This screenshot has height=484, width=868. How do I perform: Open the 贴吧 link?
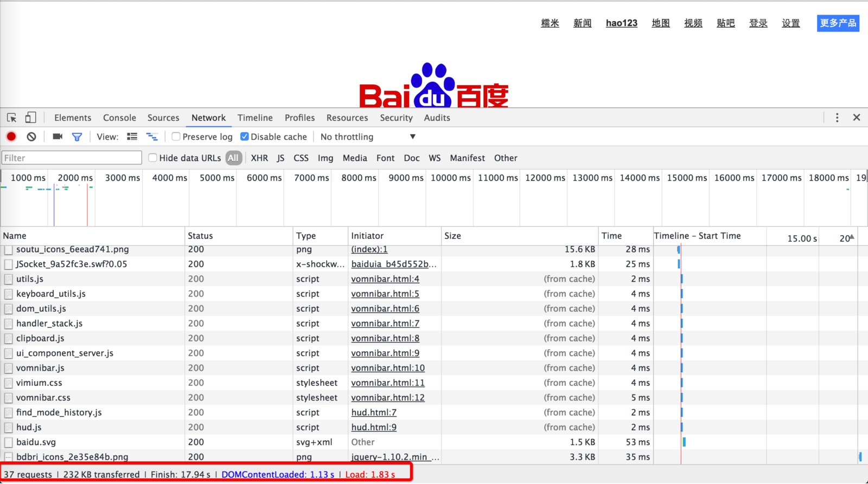pyautogui.click(x=725, y=23)
